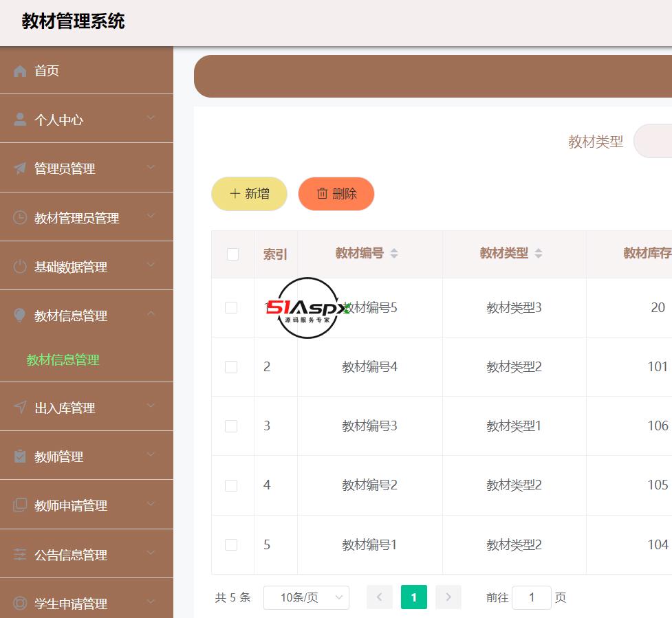Screen dimensions: 672x618
Task: Expand the 教师申请管理 menu chevron
Action: pyautogui.click(x=151, y=503)
